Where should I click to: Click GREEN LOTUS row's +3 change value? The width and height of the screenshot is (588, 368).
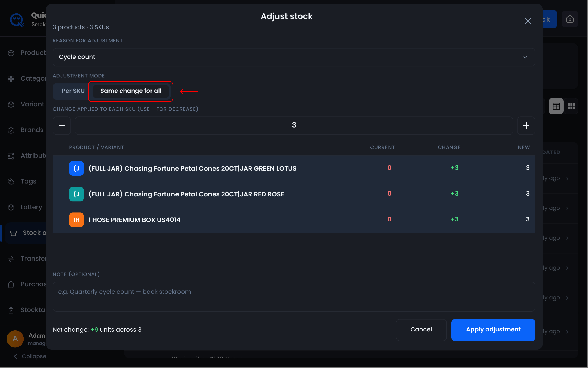(x=454, y=168)
